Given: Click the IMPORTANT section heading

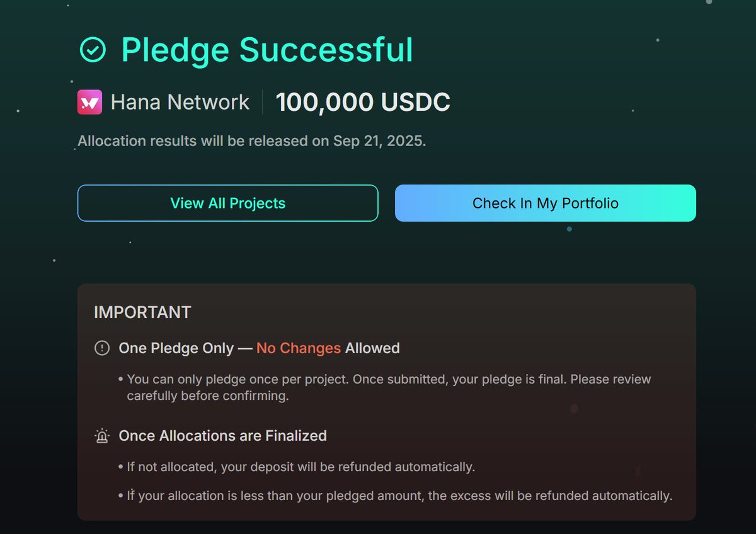Looking at the screenshot, I should [x=142, y=312].
